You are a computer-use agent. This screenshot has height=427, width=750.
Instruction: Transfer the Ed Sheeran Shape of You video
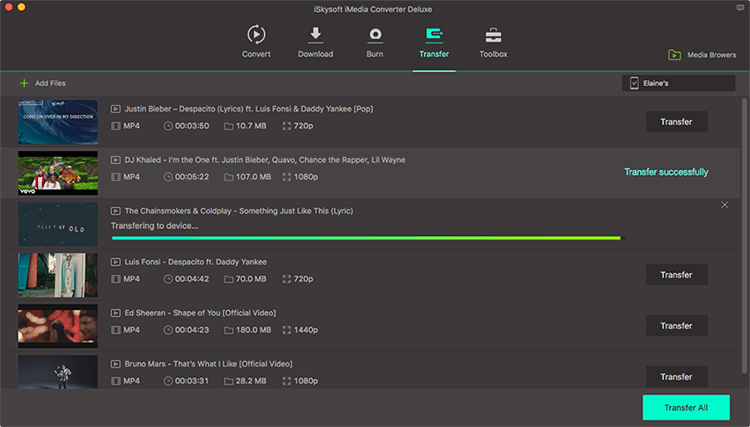pos(676,326)
